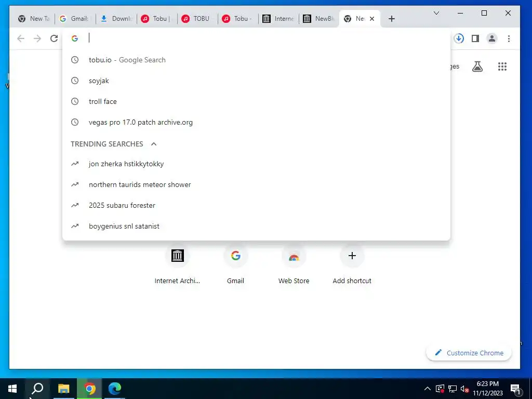Switch to the TOBU tab
Viewport: 532px width, 399px height.
click(197, 19)
